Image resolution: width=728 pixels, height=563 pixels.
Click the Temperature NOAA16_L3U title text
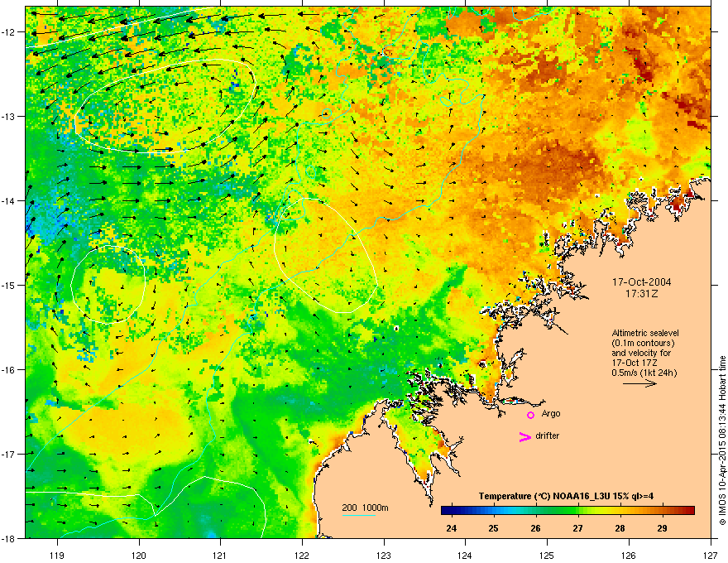(566, 496)
